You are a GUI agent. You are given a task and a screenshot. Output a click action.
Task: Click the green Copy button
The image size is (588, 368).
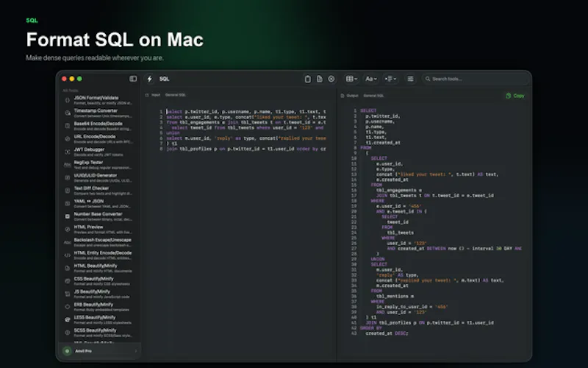515,96
